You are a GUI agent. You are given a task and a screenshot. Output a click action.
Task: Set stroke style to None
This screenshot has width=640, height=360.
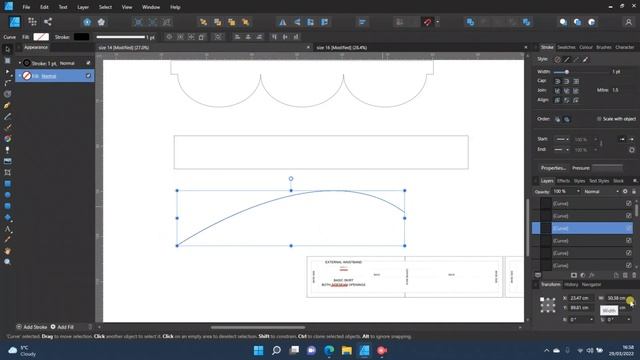558,60
